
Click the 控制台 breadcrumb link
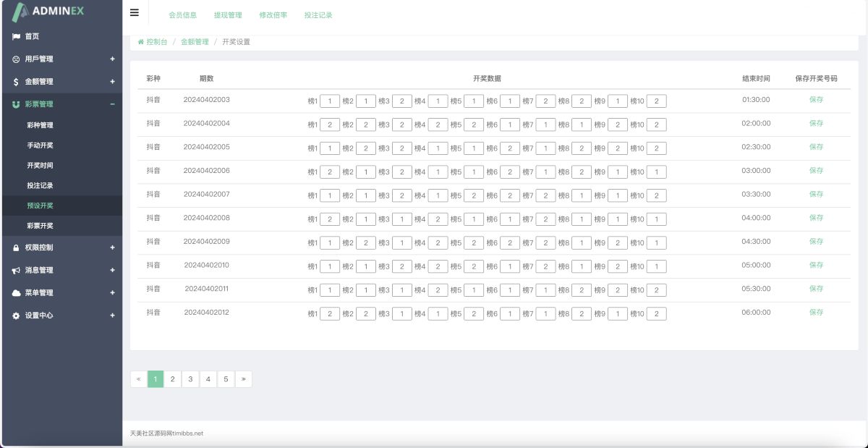(156, 42)
